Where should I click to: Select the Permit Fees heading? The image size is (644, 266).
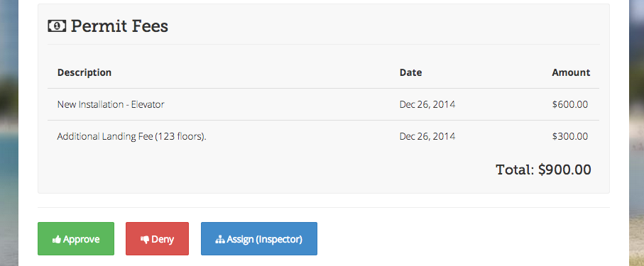pyautogui.click(x=119, y=26)
